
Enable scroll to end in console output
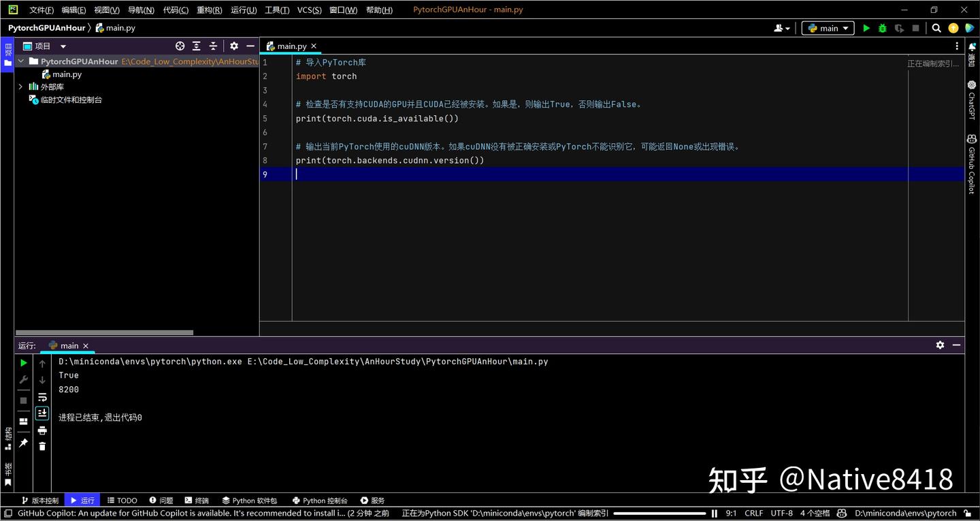pos(42,413)
